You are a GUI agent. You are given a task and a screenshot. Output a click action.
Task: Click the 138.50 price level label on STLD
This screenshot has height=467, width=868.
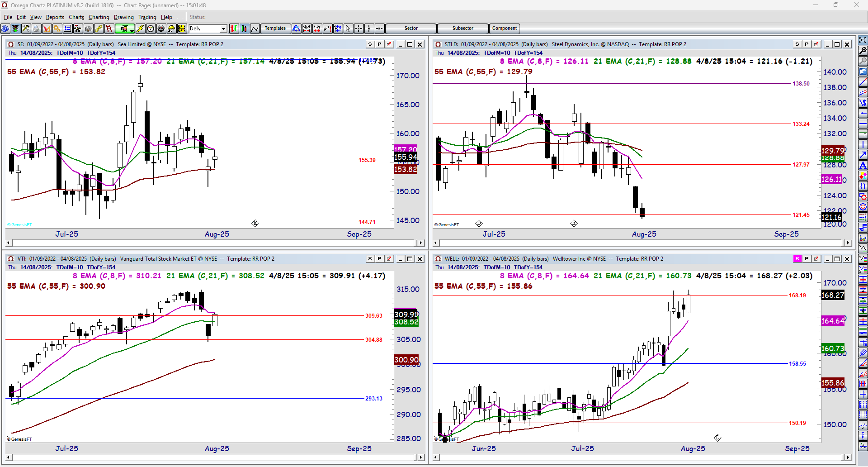tap(801, 84)
